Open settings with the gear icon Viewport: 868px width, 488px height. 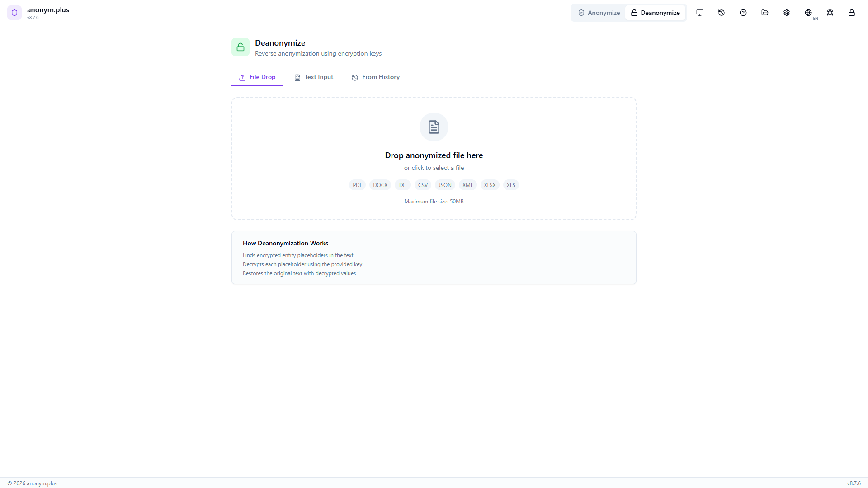(x=787, y=13)
